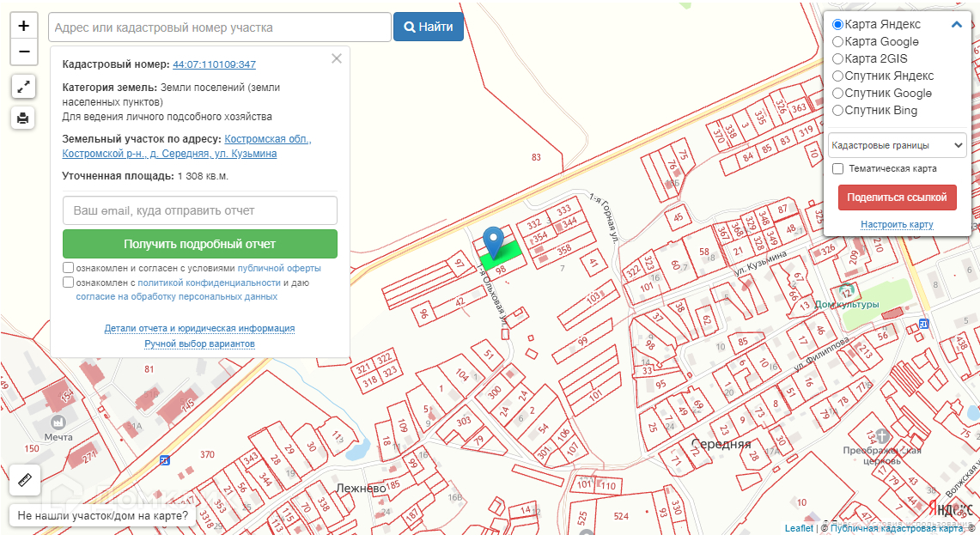Select Спутник Google radio option
The height and width of the screenshot is (547, 980).
[837, 94]
